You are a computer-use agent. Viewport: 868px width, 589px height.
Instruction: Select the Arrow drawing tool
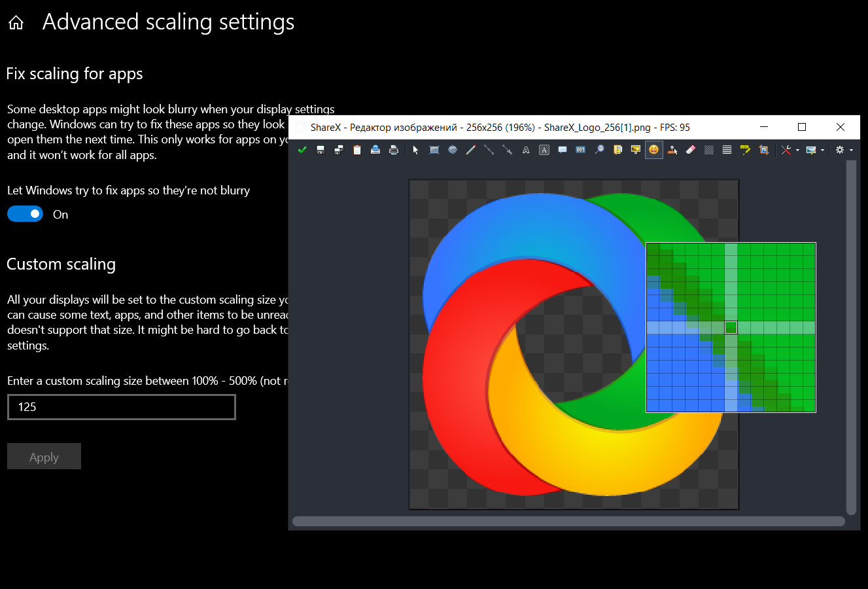507,150
